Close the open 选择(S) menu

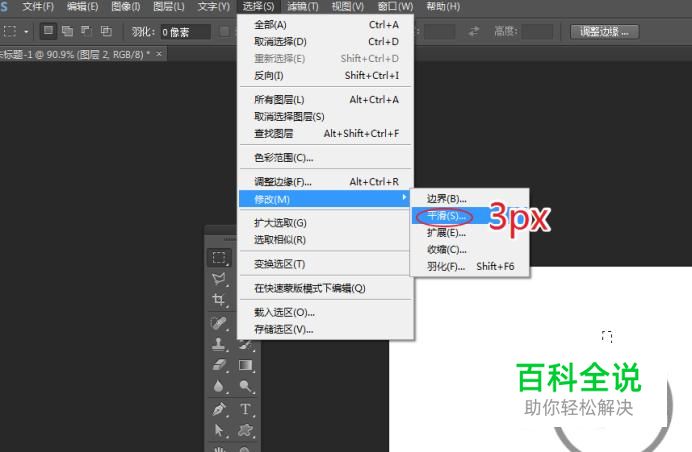[259, 7]
